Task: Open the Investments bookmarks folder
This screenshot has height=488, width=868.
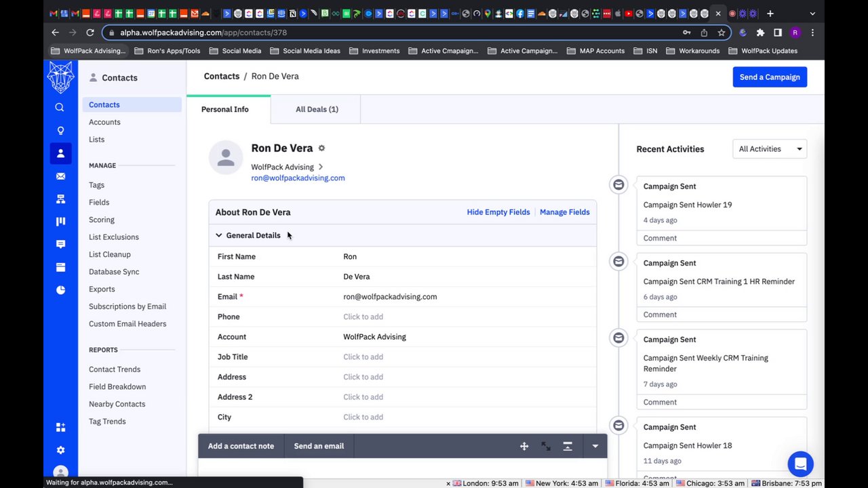Action: [x=374, y=51]
